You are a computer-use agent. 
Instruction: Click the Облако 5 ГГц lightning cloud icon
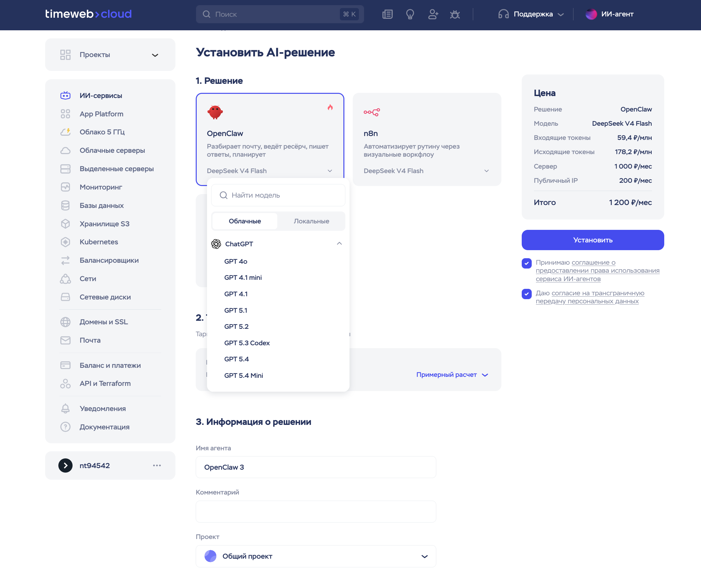(65, 132)
